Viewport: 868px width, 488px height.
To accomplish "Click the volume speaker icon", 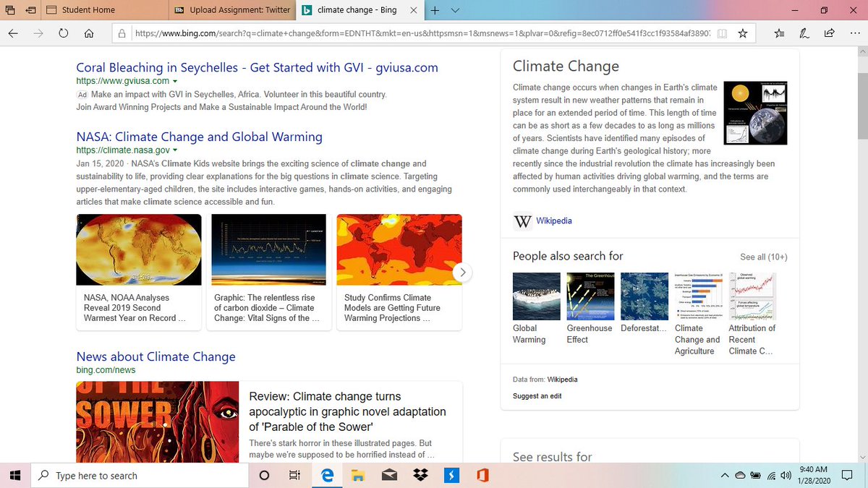I will 786,475.
